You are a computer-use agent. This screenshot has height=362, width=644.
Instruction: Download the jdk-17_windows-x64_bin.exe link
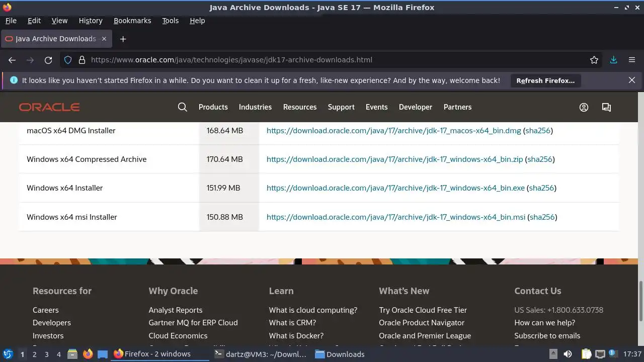pyautogui.click(x=395, y=188)
